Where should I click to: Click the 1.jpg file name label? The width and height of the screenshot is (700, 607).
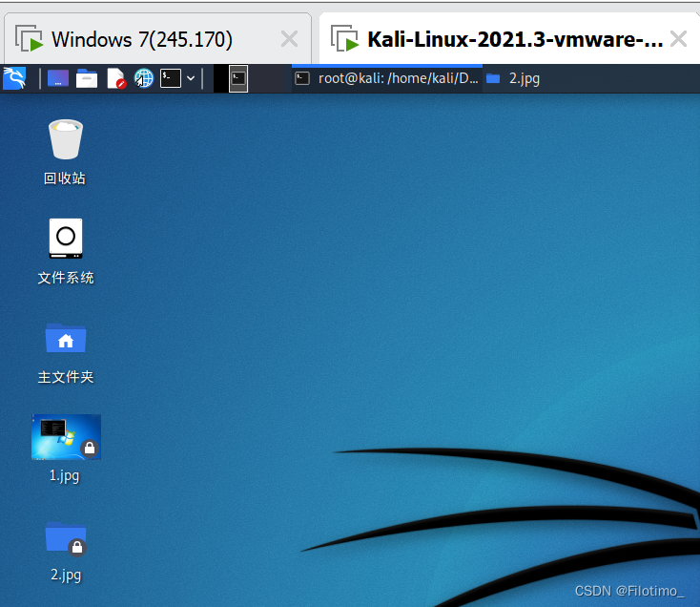65,475
